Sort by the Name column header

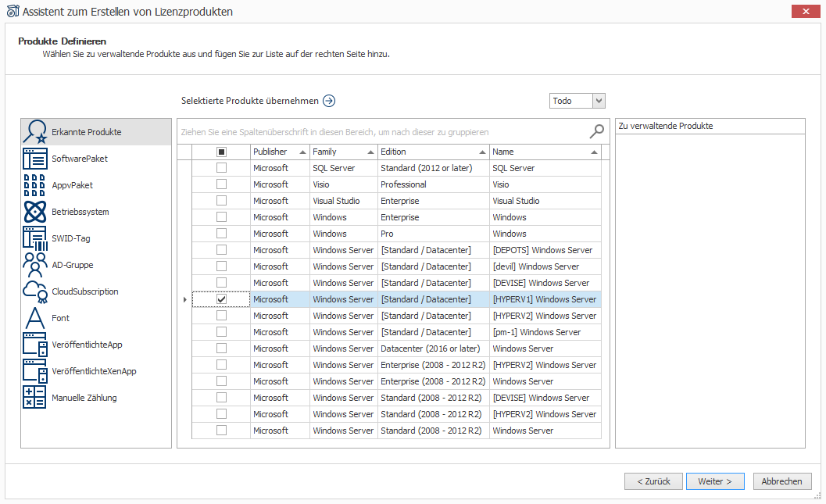[545, 152]
